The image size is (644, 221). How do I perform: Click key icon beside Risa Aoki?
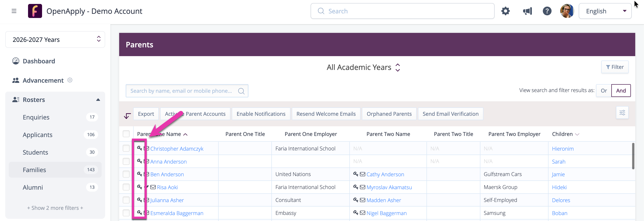tap(140, 187)
